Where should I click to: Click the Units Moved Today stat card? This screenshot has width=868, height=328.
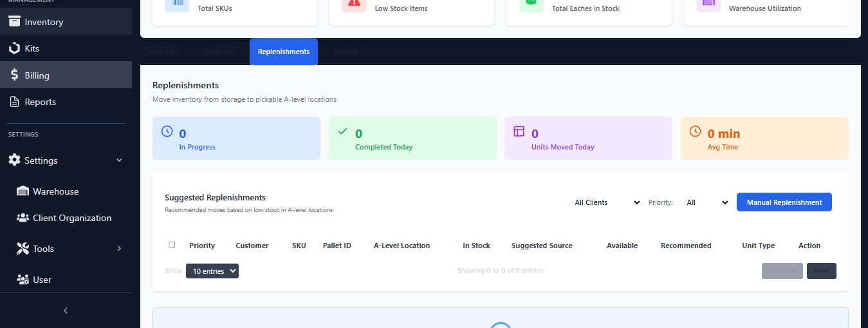(588, 138)
